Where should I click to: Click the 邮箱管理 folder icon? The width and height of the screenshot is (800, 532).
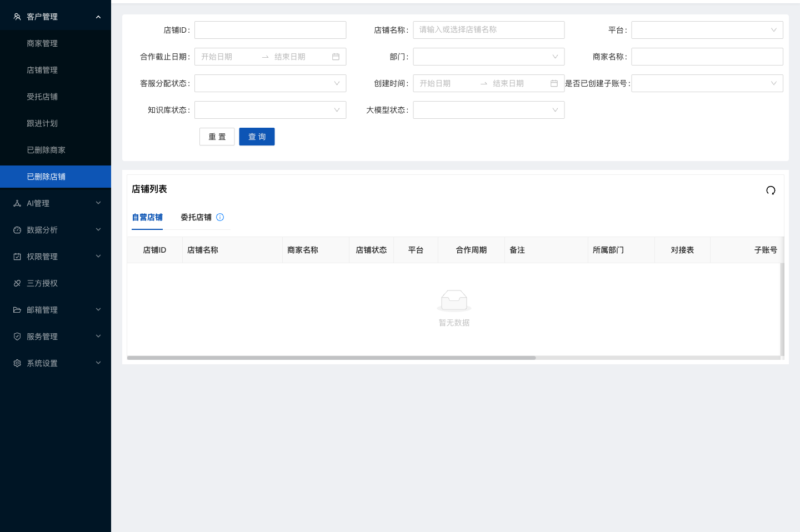tap(17, 310)
